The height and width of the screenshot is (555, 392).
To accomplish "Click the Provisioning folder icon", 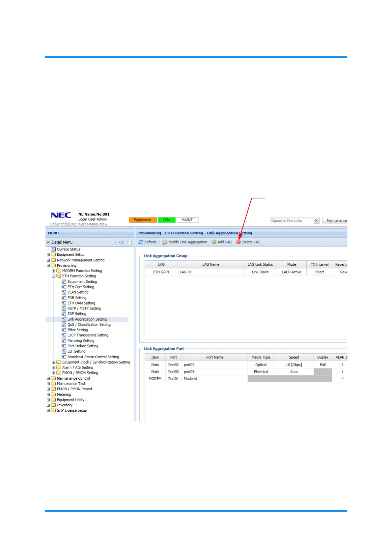I will click(53, 265).
